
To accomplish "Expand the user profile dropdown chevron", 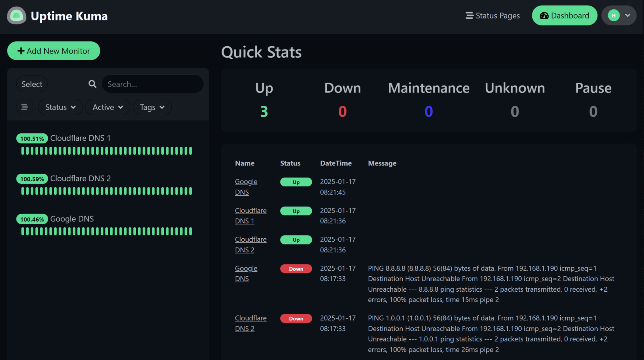I will click(628, 16).
